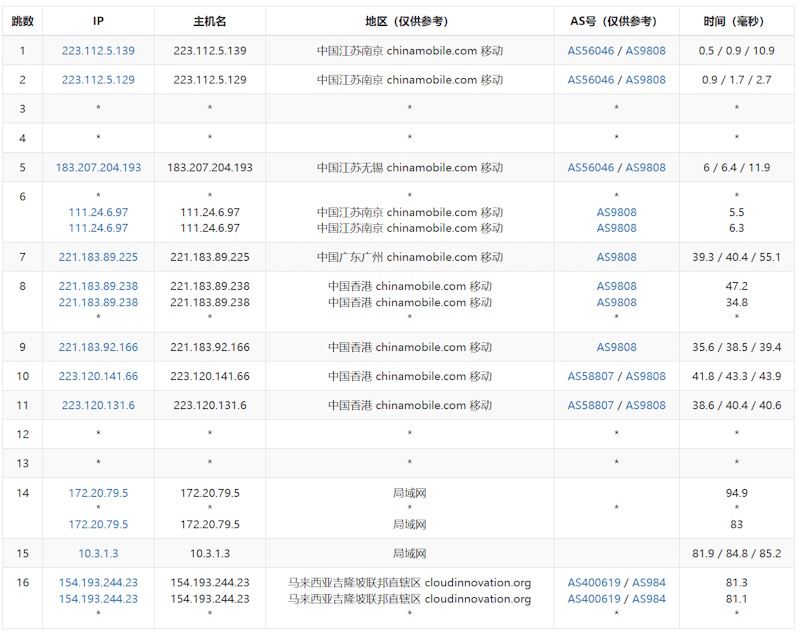Open the 223.112.5.139 IP link
Image resolution: width=800 pixels, height=633 pixels.
tap(98, 51)
